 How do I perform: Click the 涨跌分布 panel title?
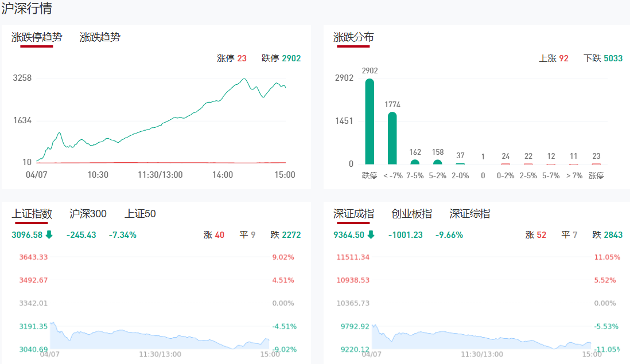(x=353, y=37)
